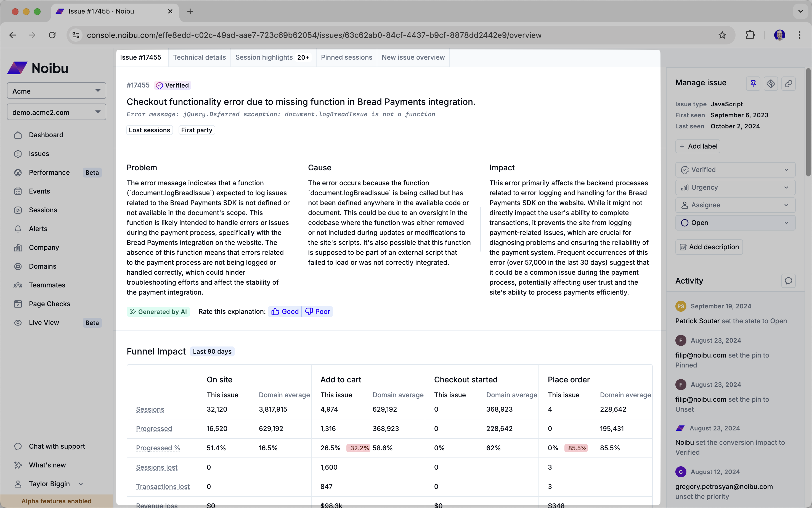The width and height of the screenshot is (812, 508).
Task: Open Sessions in the sidebar menu
Action: coord(43,210)
